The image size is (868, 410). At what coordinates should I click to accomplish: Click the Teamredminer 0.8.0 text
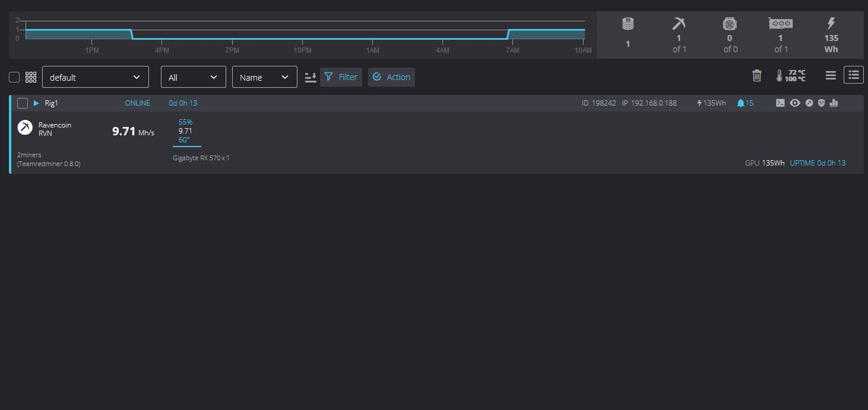[49, 164]
